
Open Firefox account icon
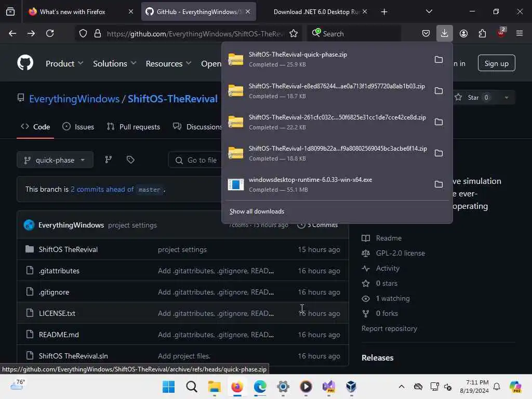click(463, 34)
